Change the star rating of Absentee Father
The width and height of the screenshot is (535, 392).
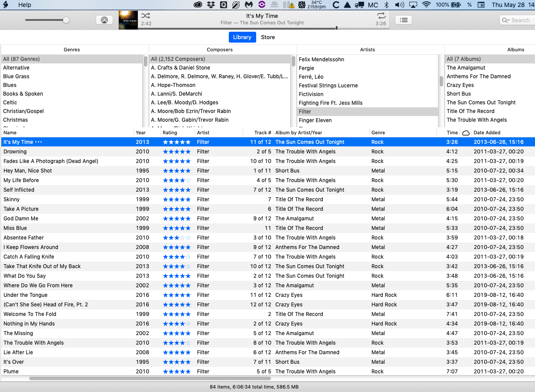click(x=177, y=238)
